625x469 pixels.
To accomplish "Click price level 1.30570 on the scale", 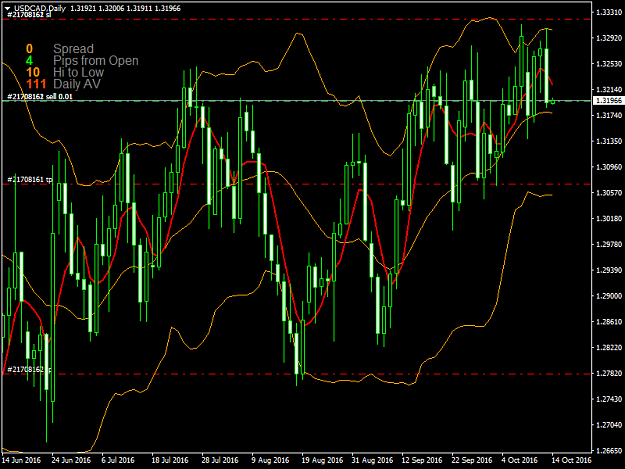I will pos(609,193).
